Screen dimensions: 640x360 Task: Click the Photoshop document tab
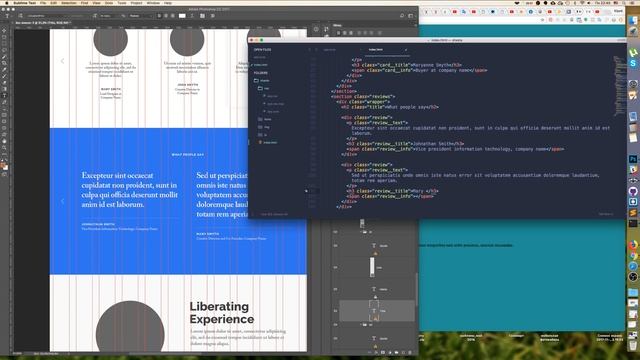point(43,23)
